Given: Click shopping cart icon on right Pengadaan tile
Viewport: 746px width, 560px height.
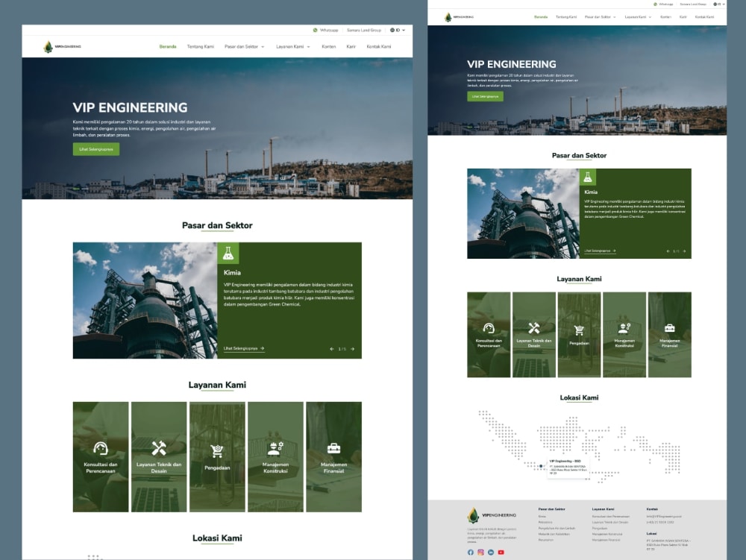Looking at the screenshot, I should point(579,330).
